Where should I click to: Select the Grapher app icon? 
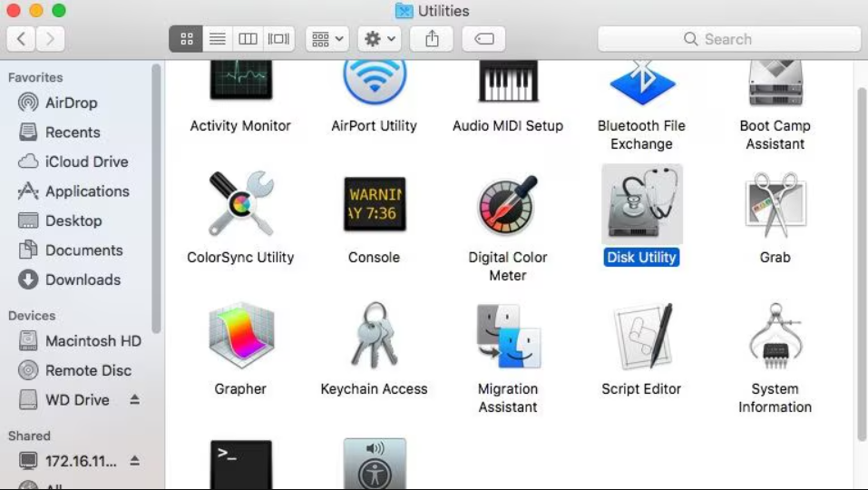pyautogui.click(x=240, y=336)
